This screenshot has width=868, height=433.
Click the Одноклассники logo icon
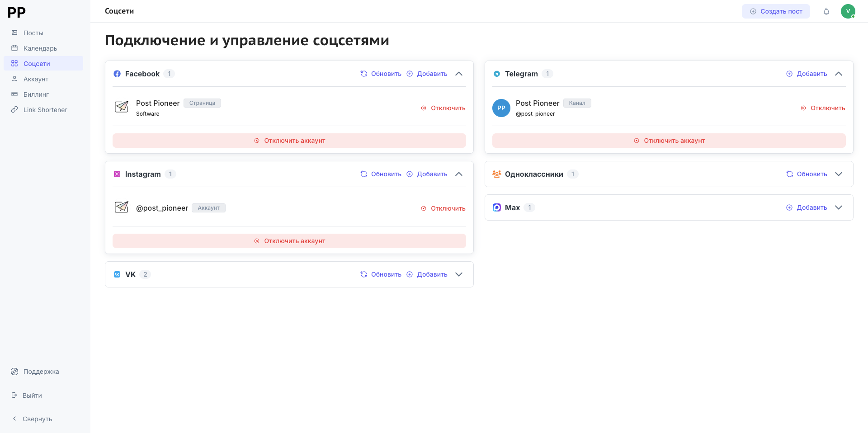pyautogui.click(x=497, y=174)
